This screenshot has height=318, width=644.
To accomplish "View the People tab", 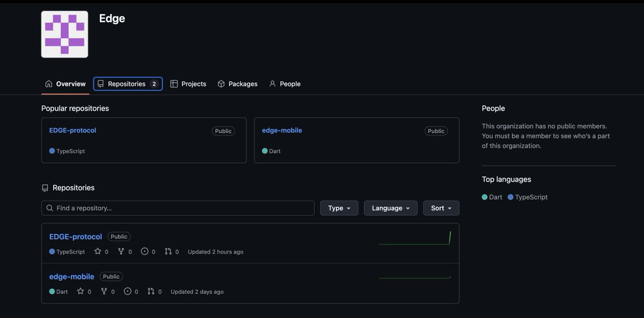I will click(284, 84).
